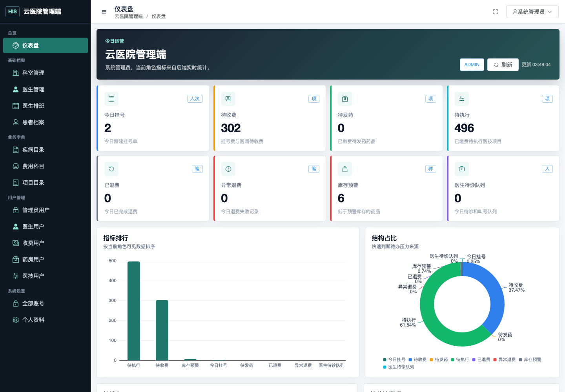Open the 系统管理员 user dropdown
This screenshot has width=565, height=392.
click(x=532, y=12)
